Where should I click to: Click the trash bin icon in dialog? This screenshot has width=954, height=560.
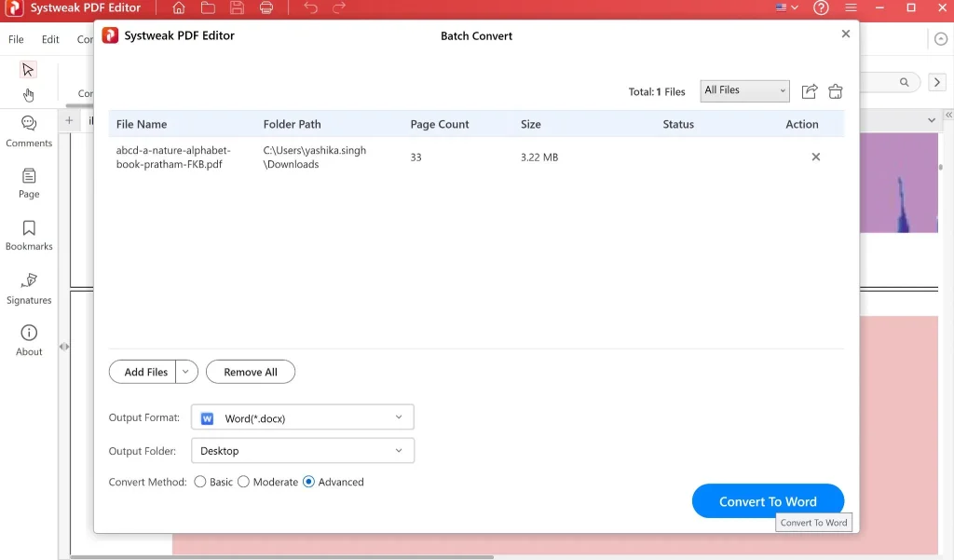click(x=836, y=91)
